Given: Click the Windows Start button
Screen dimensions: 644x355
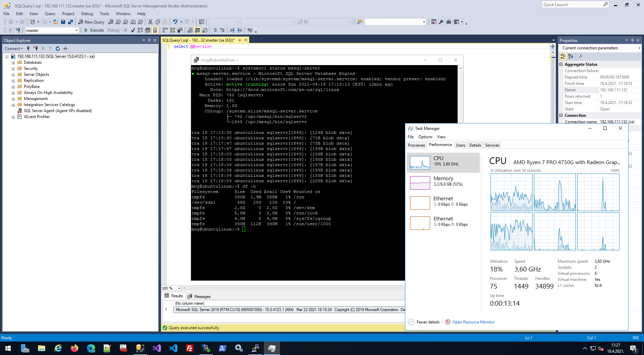Looking at the screenshot, I should point(8,348).
